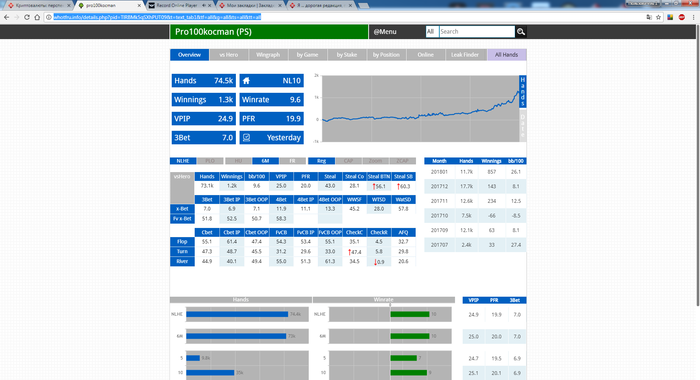The width and height of the screenshot is (700, 380).
Task: Toggle the PLO game filter
Action: pos(210,161)
